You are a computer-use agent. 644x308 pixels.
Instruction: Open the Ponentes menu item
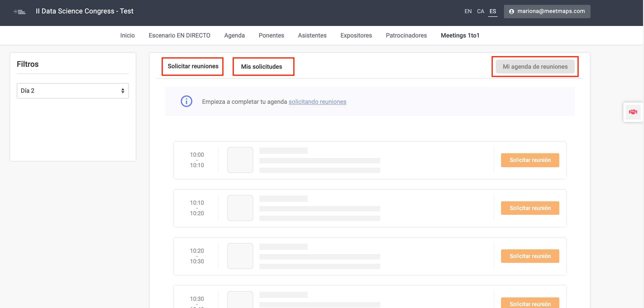271,36
